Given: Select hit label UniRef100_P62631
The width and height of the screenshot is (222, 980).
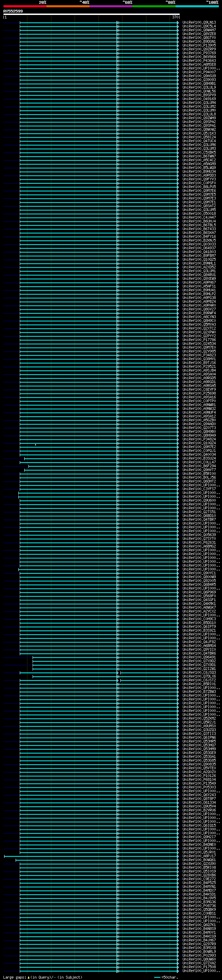Looking at the screenshot, I should tap(199, 542).
